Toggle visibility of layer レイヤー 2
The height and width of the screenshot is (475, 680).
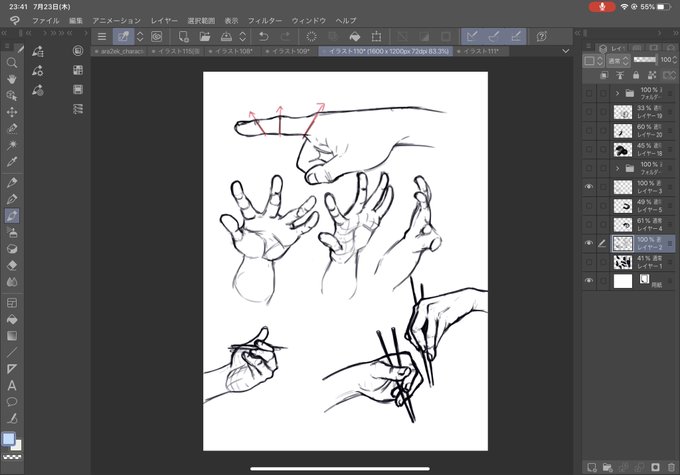coord(588,243)
